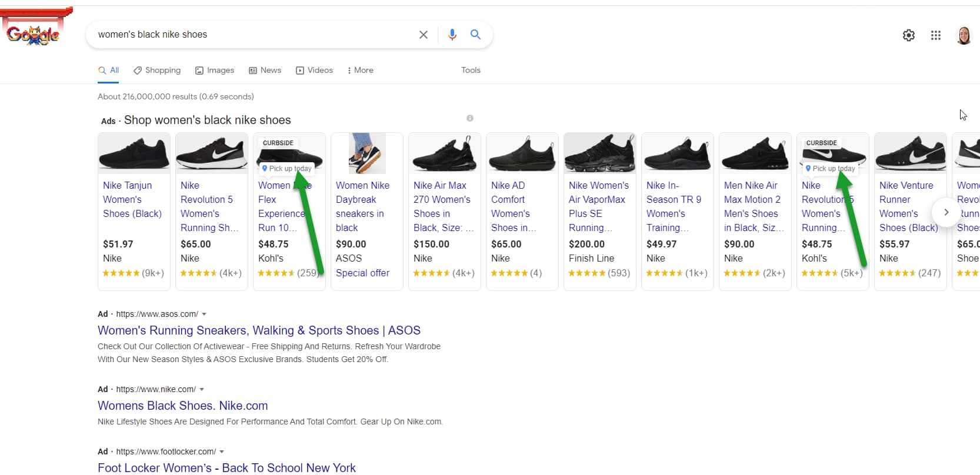Switch to the Images tab

[x=215, y=70]
